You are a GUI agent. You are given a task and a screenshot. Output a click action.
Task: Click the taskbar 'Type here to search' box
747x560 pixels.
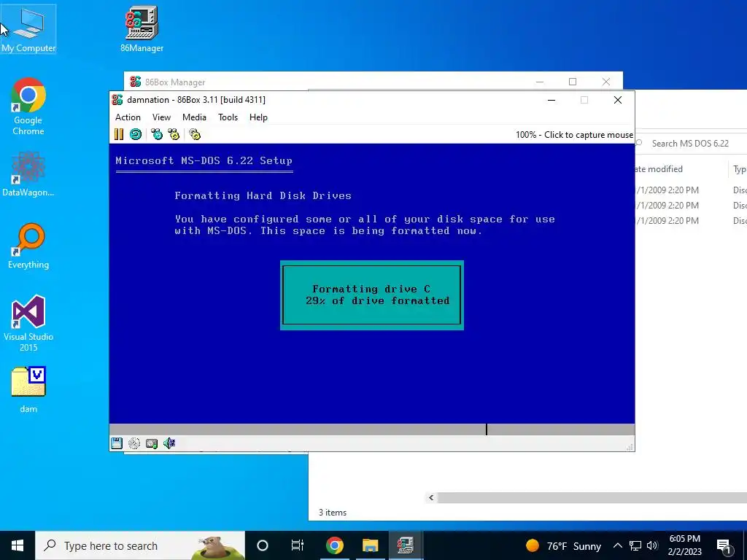(x=140, y=545)
